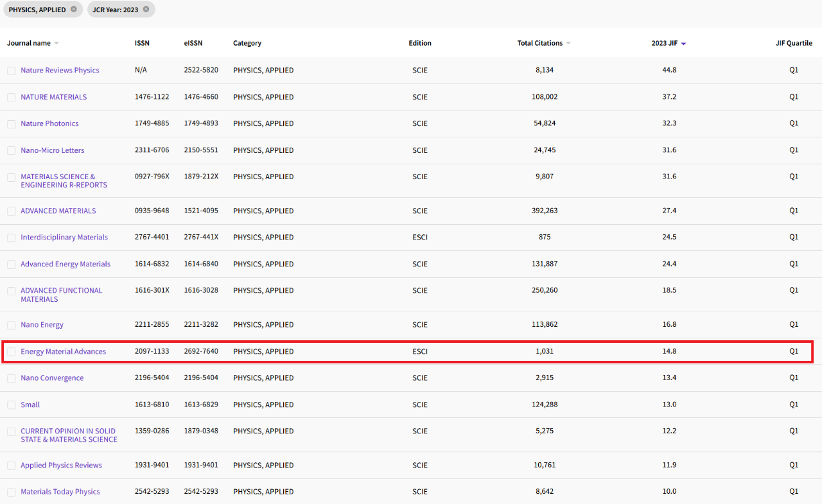
Task: Check the Advanced Energy Materials checkbox
Action: tap(12, 264)
